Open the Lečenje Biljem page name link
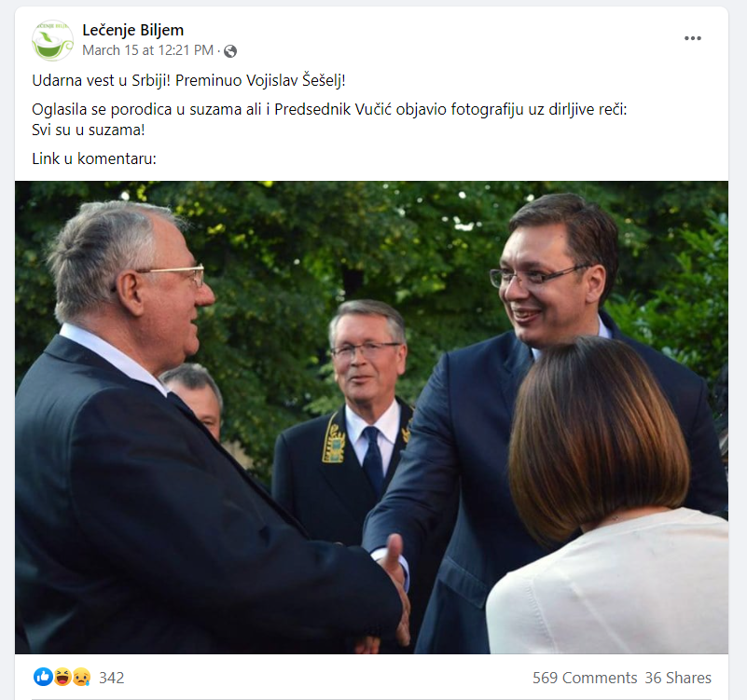This screenshot has width=747, height=700. coord(133,30)
